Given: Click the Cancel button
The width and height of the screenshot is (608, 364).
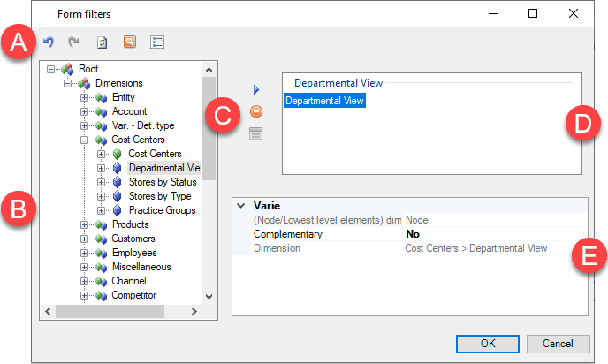Looking at the screenshot, I should coord(558,344).
